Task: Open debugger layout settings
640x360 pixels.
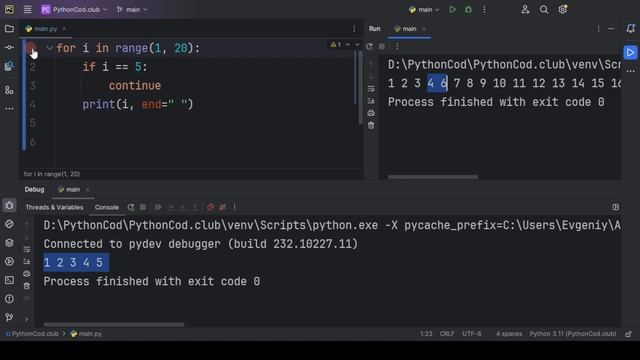Action: click(616, 207)
